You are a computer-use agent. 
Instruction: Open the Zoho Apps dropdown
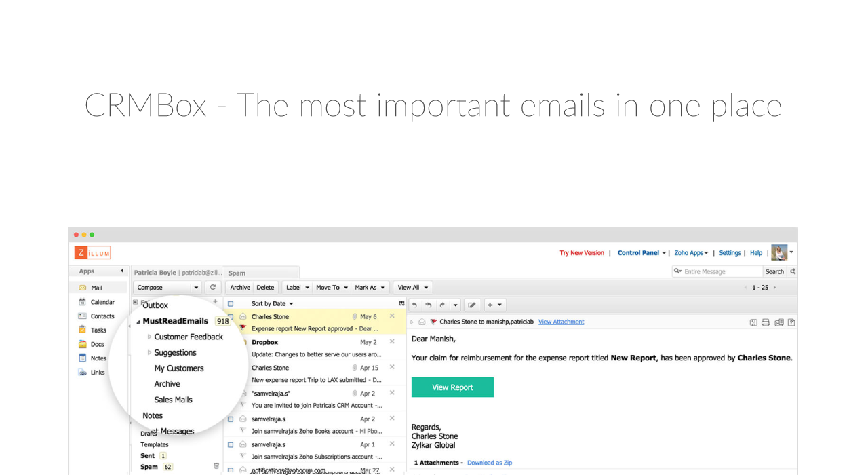pos(691,253)
